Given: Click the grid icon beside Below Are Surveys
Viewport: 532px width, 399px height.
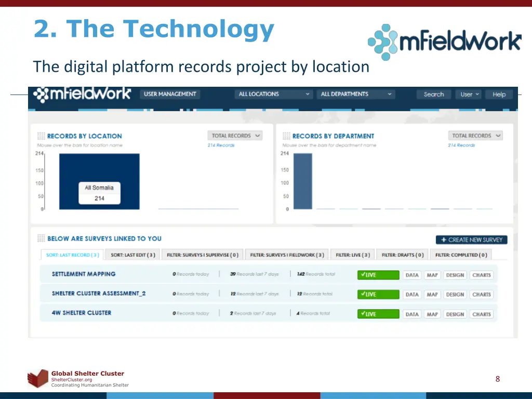Looking at the screenshot, I should (x=41, y=238).
